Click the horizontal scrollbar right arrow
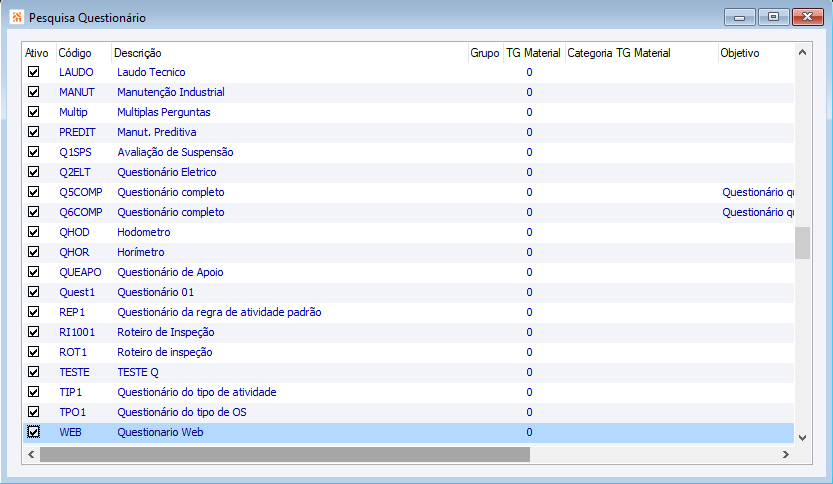 point(786,454)
